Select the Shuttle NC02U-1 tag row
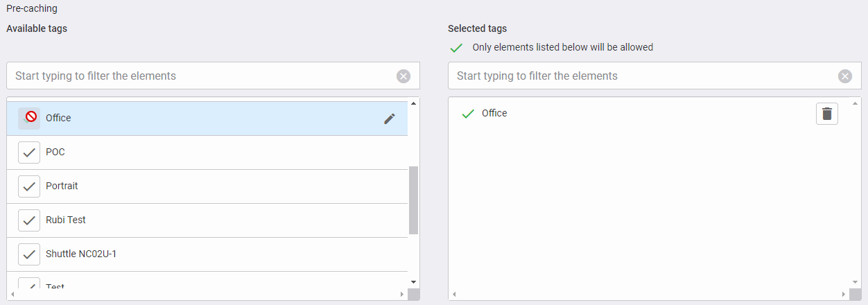The height and width of the screenshot is (305, 868). 208,254
